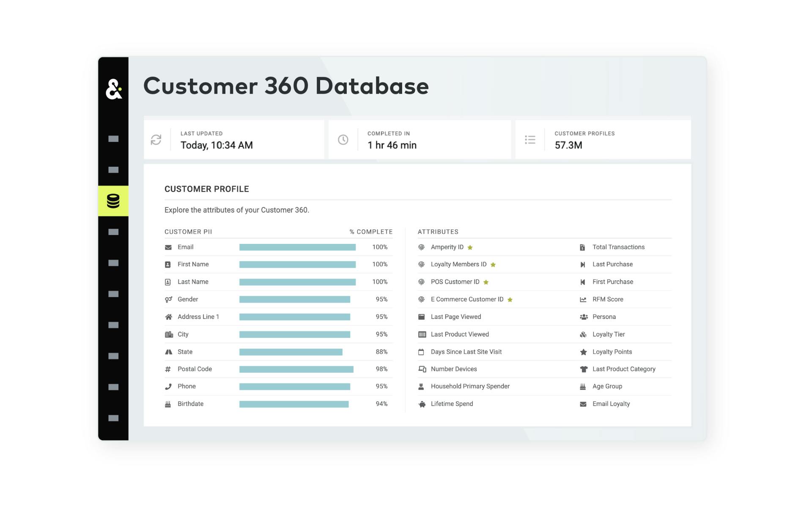Open the database section in sidebar
Screen dimensions: 812x508
coord(113,201)
